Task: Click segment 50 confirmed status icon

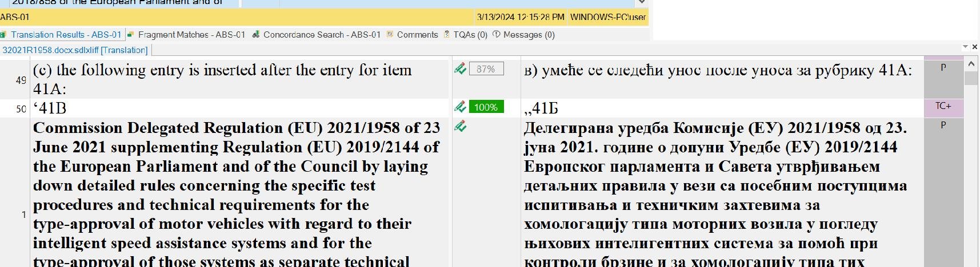Action: (460, 107)
